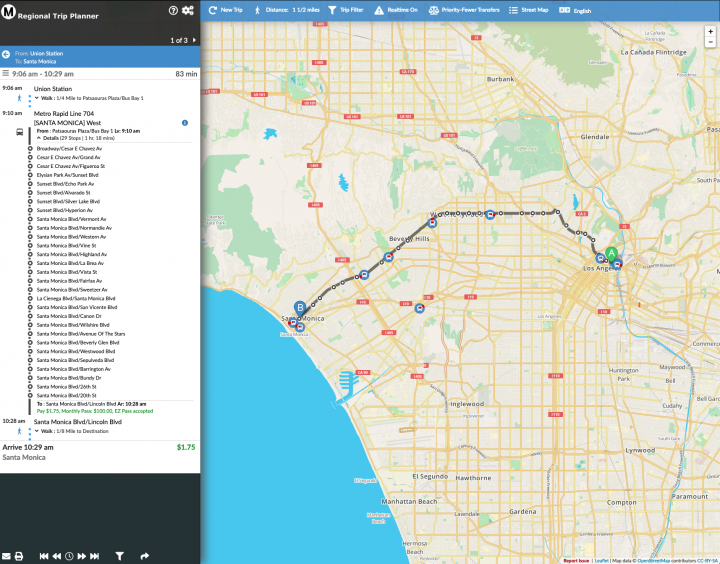Switch Street Map layer

coord(529,10)
